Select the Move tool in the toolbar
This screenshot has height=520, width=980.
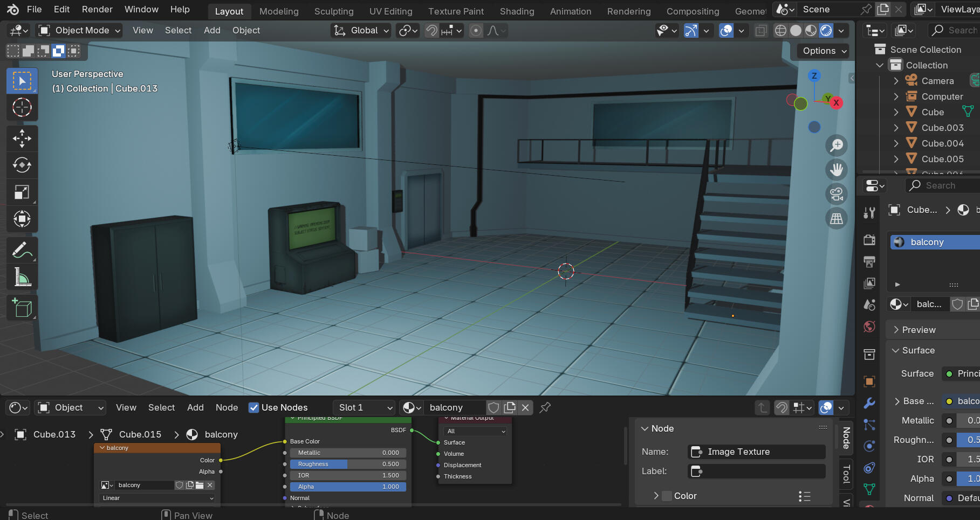[x=22, y=138]
